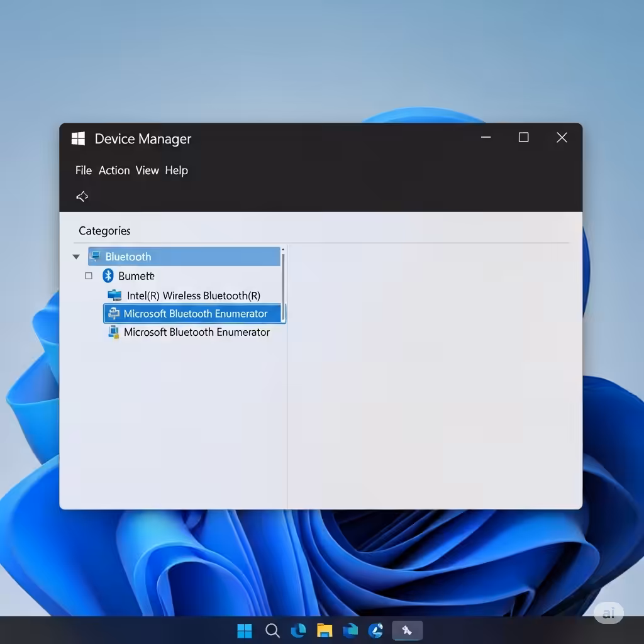Screen dimensions: 644x644
Task: Click the blue app icon after File Explorer
Action: tap(350, 630)
